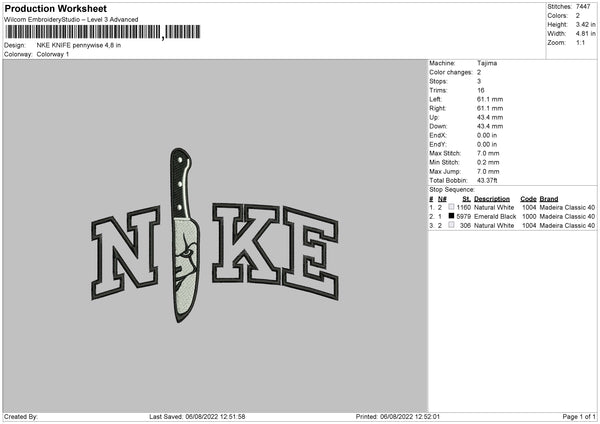Click the 'Colorway 1' value

click(53, 54)
